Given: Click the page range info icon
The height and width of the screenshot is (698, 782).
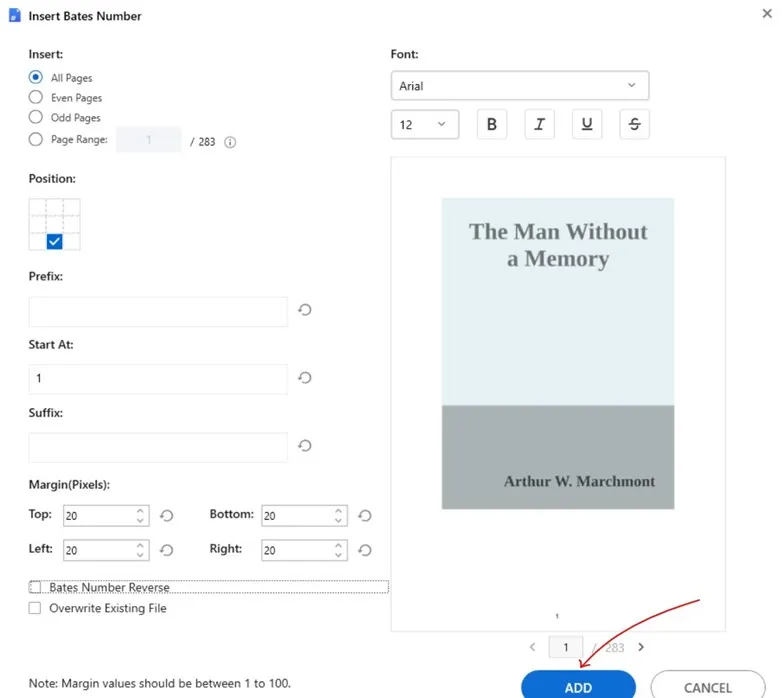Looking at the screenshot, I should click(x=230, y=142).
